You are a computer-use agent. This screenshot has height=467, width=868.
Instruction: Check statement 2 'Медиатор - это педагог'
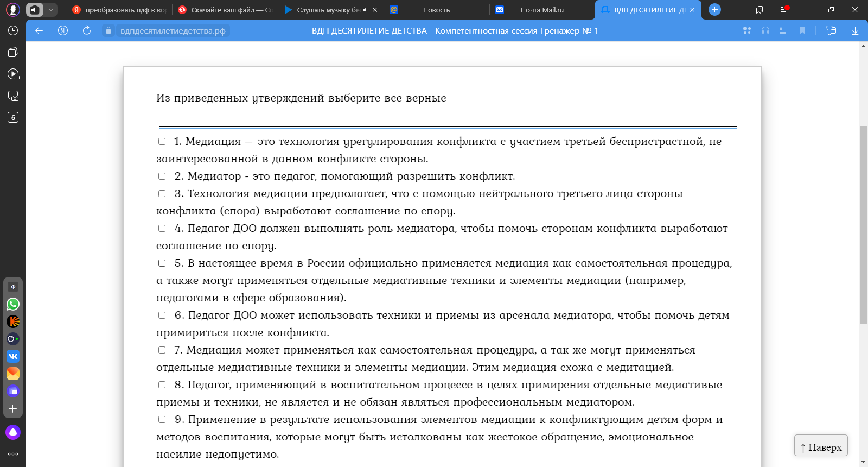tap(162, 176)
